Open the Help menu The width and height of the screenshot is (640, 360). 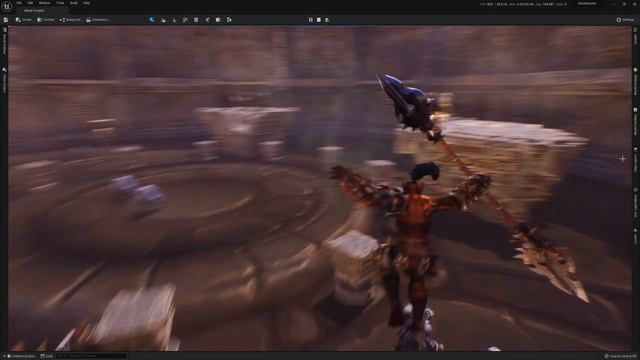[x=87, y=3]
